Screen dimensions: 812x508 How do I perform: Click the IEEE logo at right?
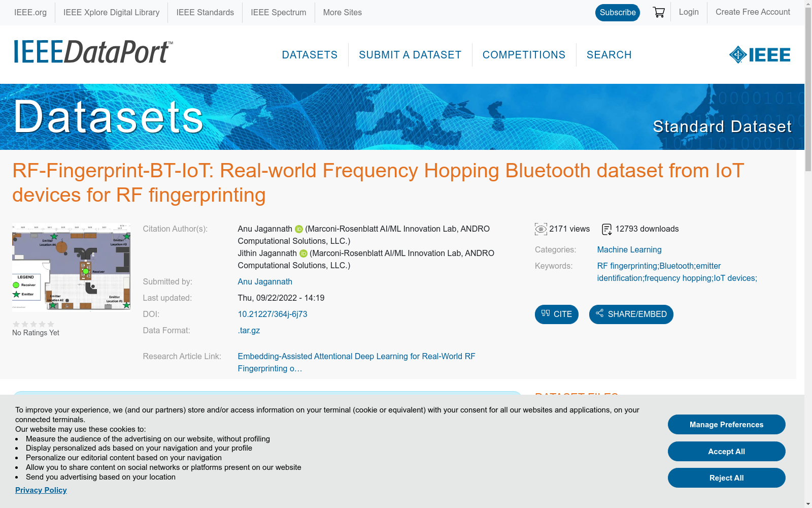pos(760,54)
